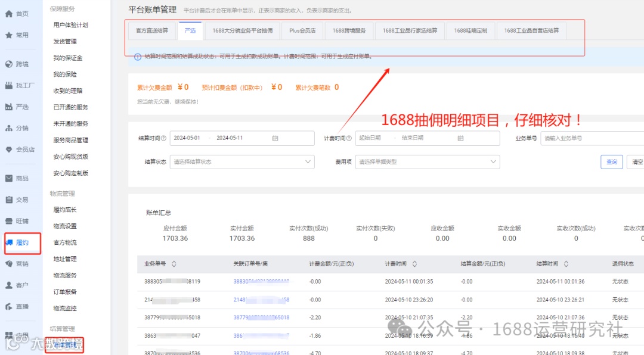
Task: Open 物流监控 menu item
Action: click(65, 308)
